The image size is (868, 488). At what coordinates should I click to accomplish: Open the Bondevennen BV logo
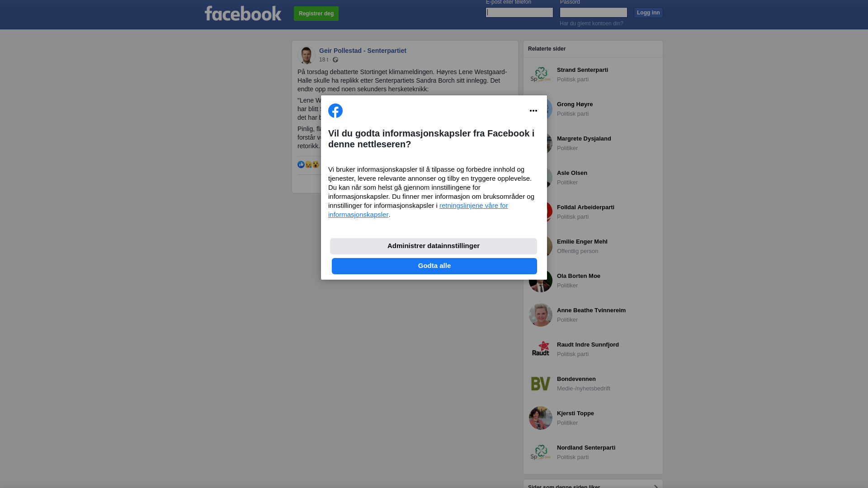coord(541,384)
